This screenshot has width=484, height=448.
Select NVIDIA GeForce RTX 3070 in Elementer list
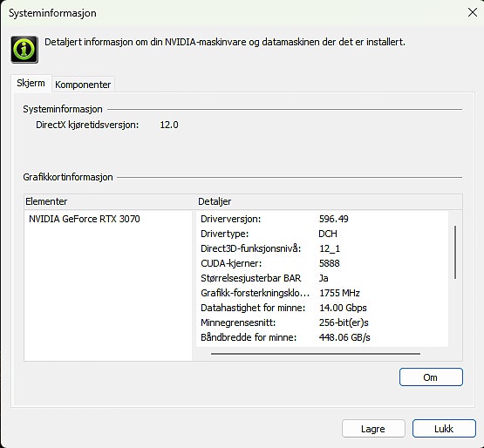[x=85, y=219]
